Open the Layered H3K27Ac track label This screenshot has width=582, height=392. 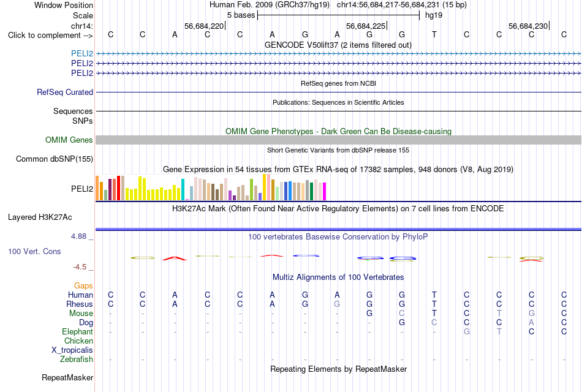(40, 217)
